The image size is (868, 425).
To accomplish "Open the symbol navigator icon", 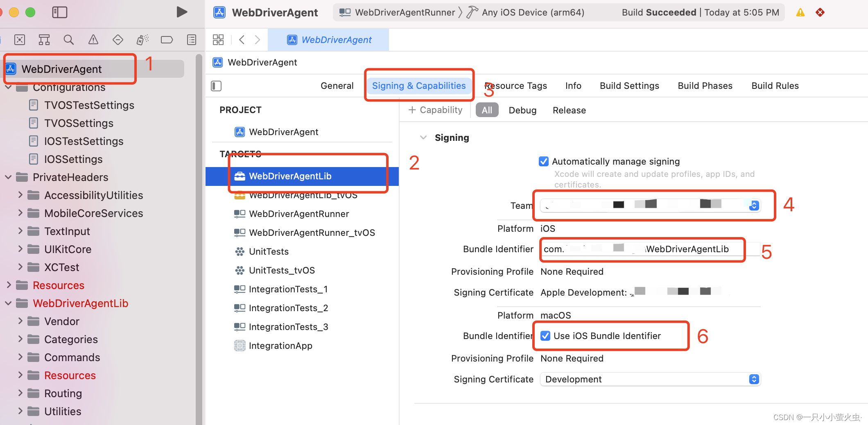I will click(44, 40).
